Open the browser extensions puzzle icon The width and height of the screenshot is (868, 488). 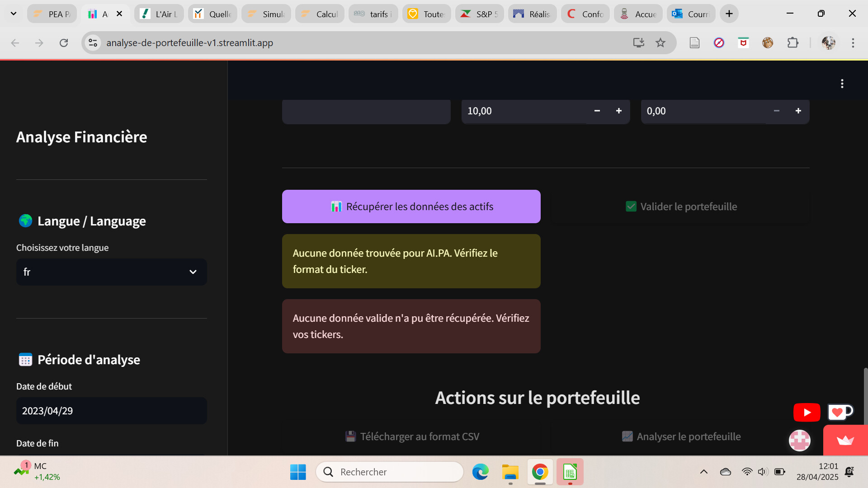pyautogui.click(x=793, y=43)
